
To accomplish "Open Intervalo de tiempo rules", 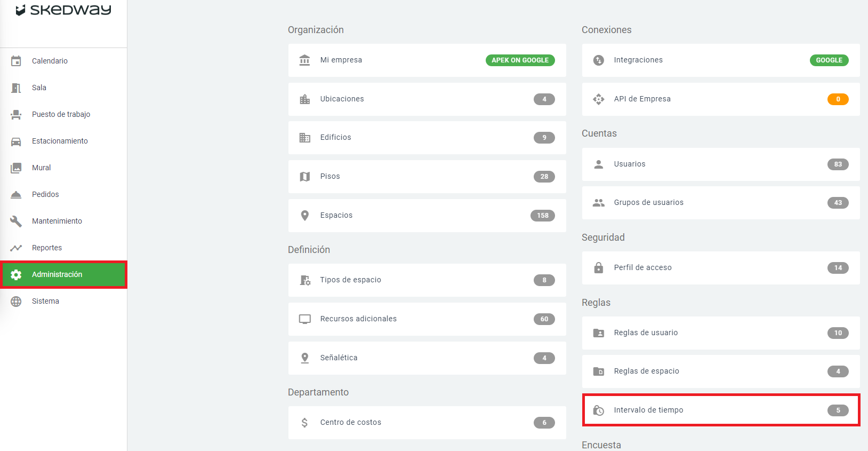I will pyautogui.click(x=720, y=410).
